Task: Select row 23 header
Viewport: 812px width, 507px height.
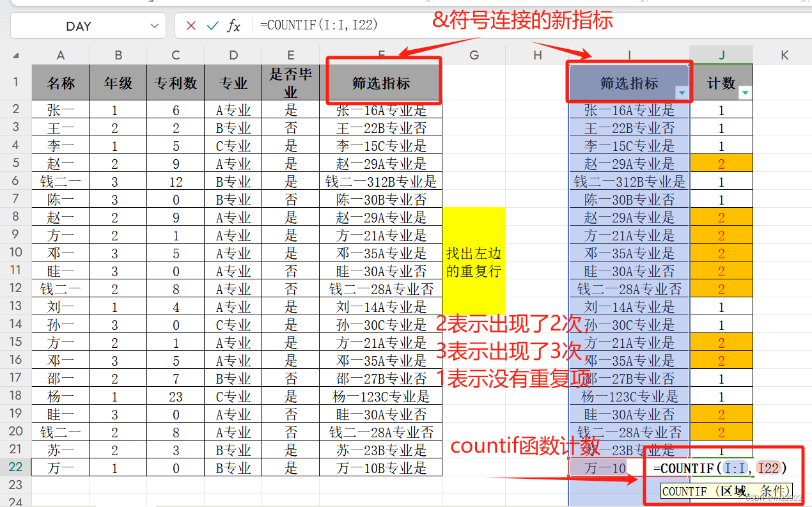Action: click(x=16, y=485)
